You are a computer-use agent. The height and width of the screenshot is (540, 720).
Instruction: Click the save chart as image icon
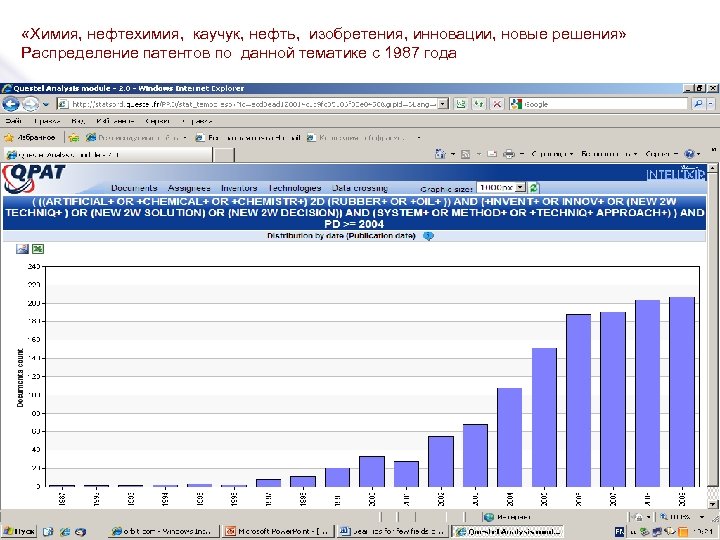tap(22, 249)
